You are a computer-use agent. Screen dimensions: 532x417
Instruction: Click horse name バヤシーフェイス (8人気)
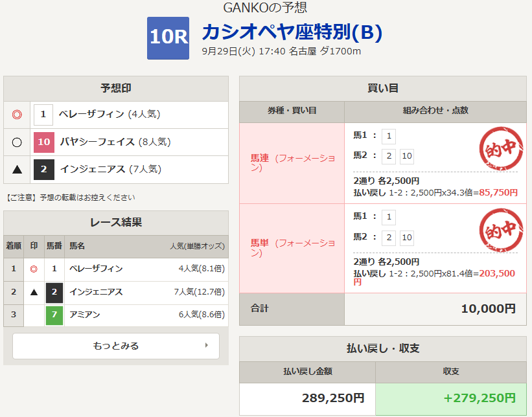click(x=115, y=142)
